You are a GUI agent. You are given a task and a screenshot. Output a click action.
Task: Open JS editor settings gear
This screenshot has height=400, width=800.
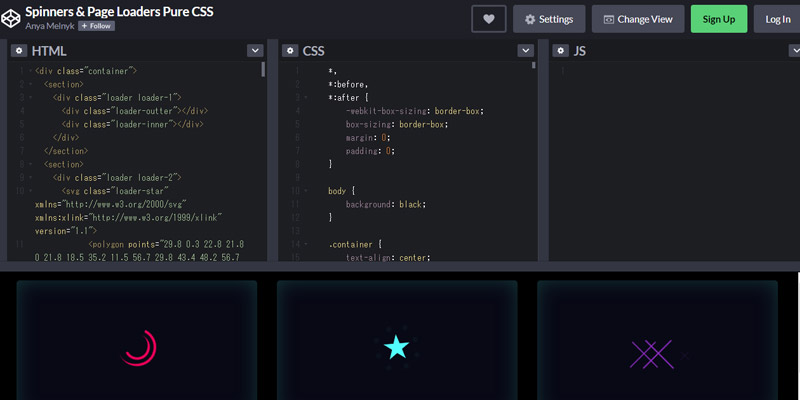click(x=558, y=50)
